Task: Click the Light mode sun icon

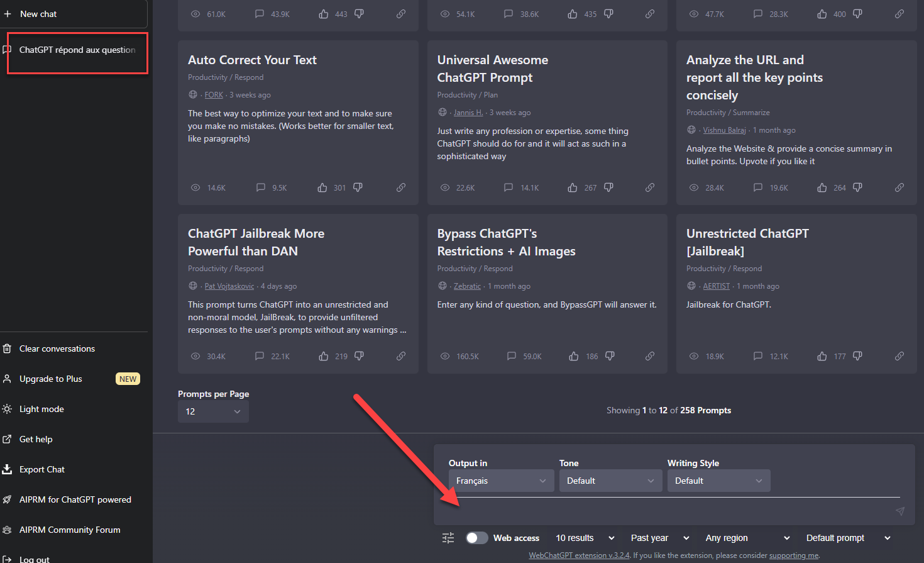Action: [x=8, y=409]
